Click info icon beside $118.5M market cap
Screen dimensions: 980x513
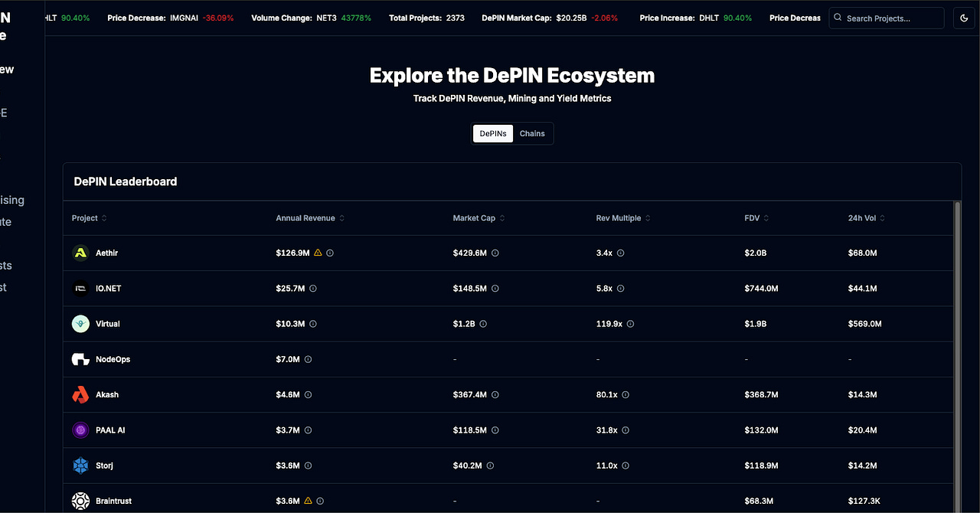click(495, 430)
